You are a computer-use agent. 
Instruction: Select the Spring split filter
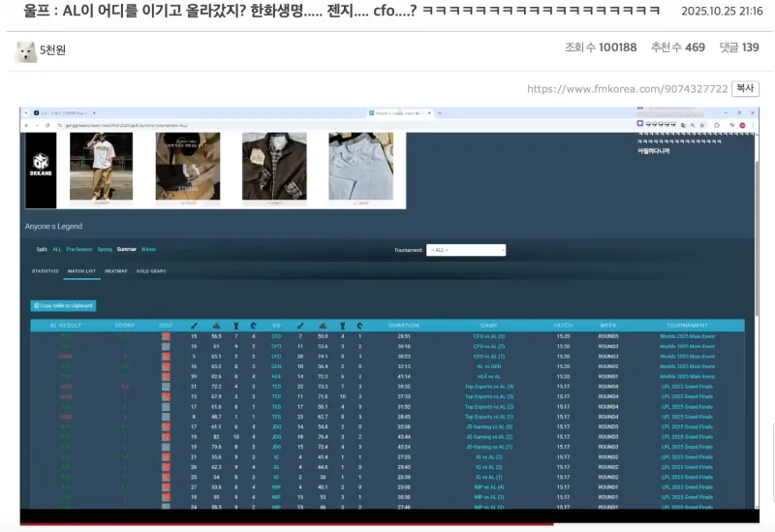coord(106,249)
